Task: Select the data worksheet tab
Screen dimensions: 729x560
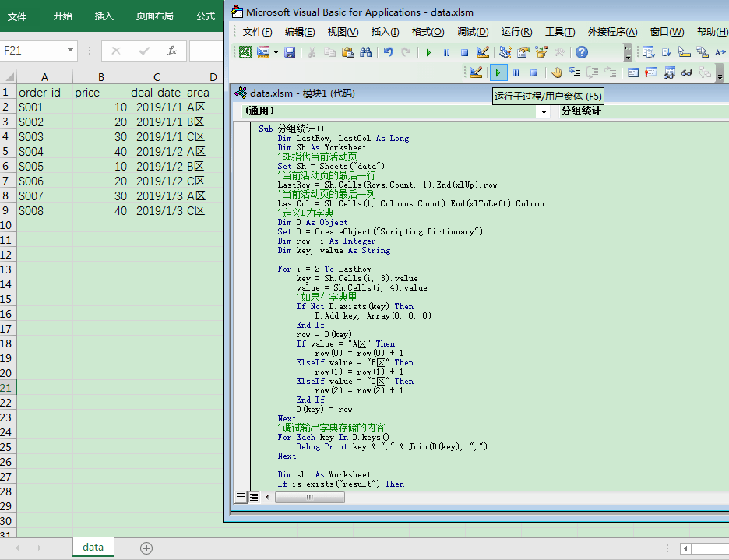Action: pos(93,547)
